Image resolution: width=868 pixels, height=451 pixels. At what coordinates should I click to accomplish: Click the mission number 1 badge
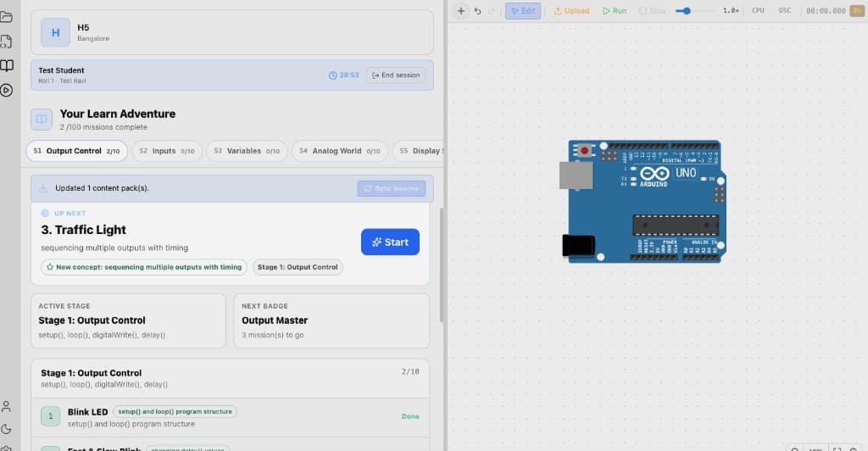click(x=50, y=417)
